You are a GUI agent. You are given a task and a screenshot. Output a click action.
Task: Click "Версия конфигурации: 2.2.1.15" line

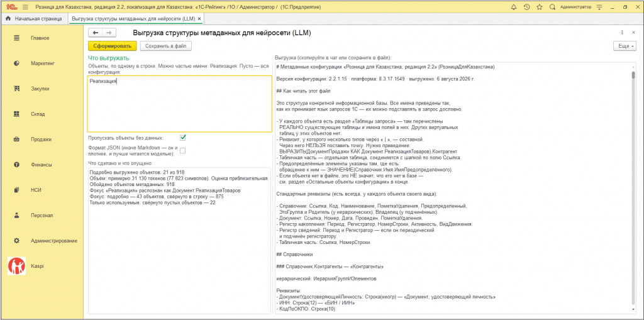click(375, 79)
